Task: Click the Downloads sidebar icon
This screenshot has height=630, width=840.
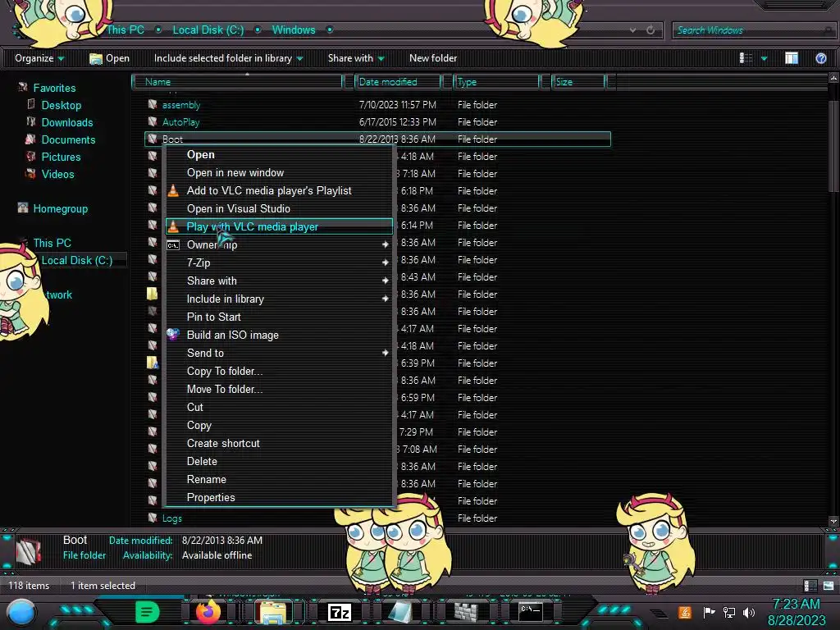Action: 31,121
